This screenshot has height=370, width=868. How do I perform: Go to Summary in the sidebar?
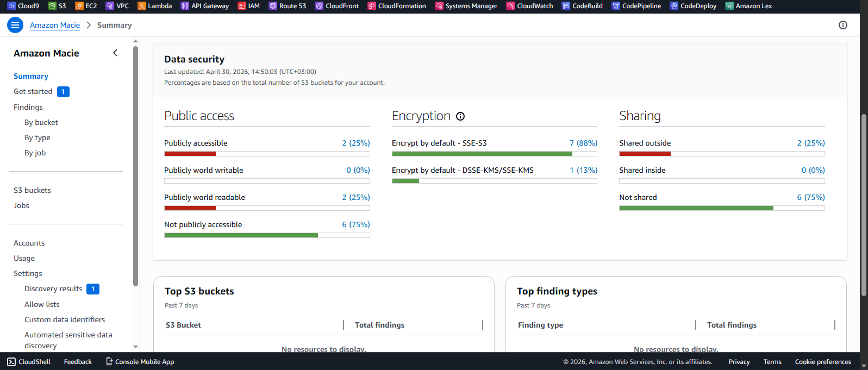[31, 76]
